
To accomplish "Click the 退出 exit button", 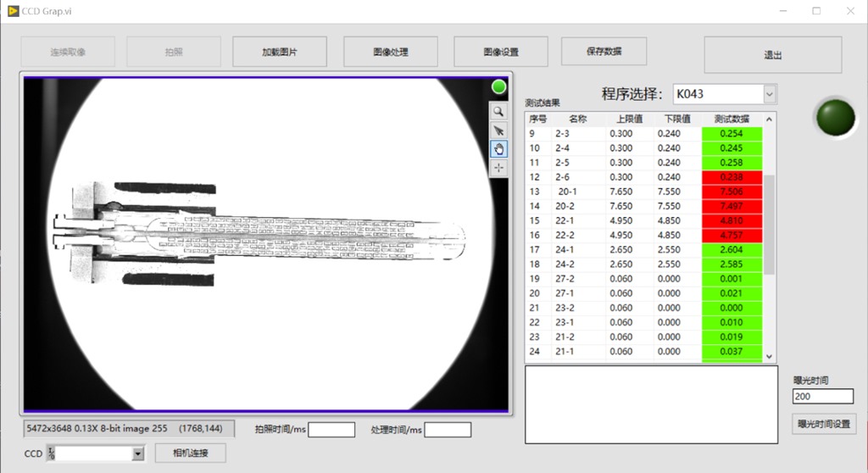I will pos(773,55).
